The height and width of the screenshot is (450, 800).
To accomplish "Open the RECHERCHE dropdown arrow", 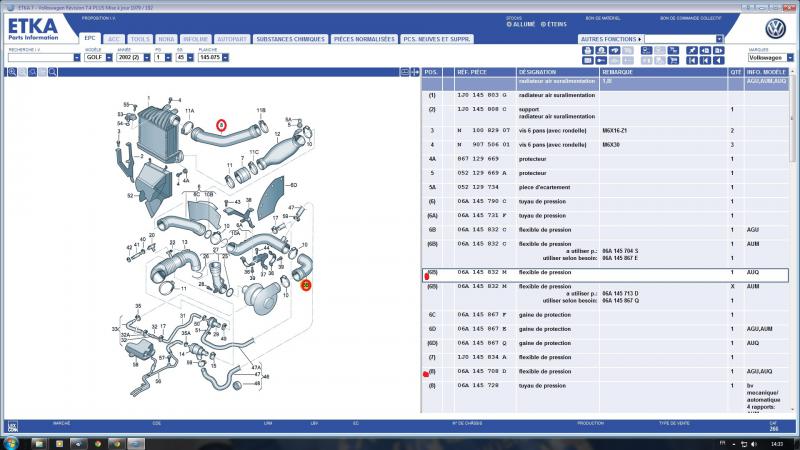I will coord(77,58).
